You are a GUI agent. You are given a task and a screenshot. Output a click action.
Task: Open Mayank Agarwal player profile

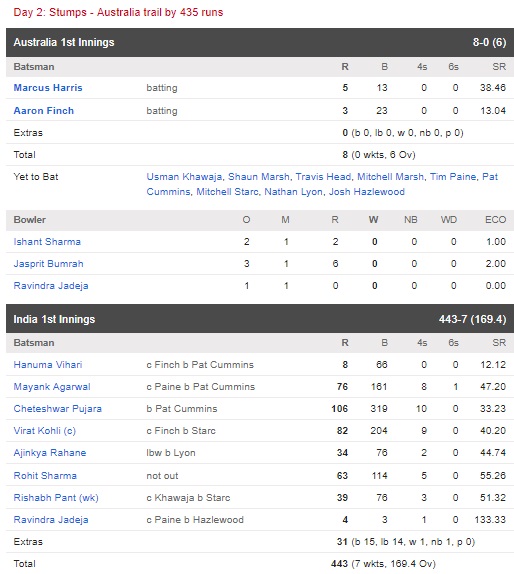tap(52, 387)
